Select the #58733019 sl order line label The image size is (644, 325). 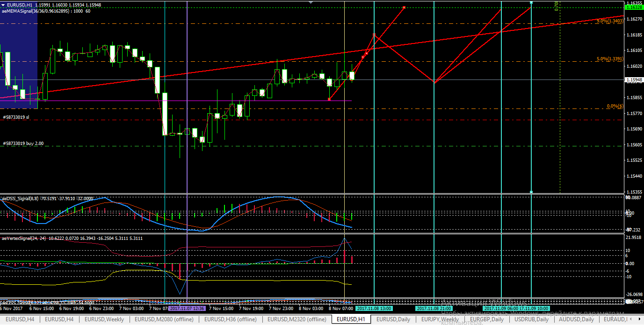(16, 117)
